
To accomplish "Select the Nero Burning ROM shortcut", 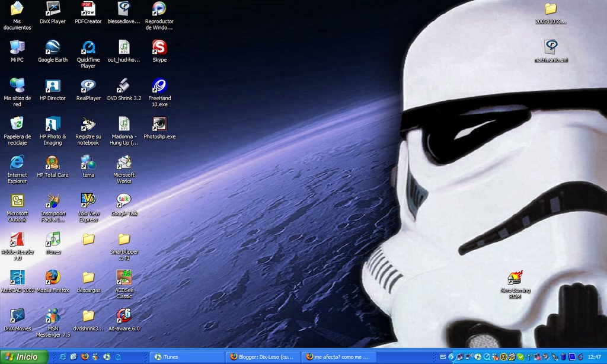I will click(x=515, y=277).
